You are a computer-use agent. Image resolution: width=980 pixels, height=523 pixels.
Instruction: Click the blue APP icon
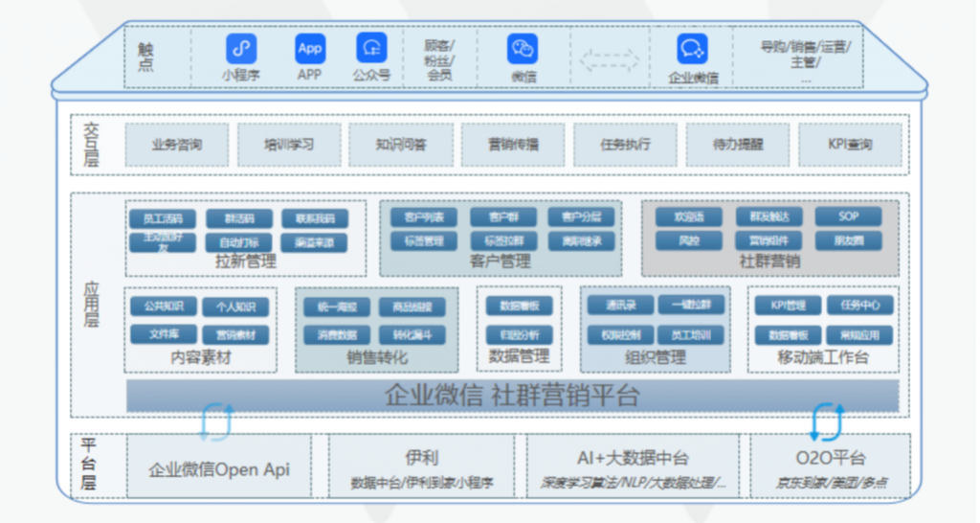pos(310,49)
